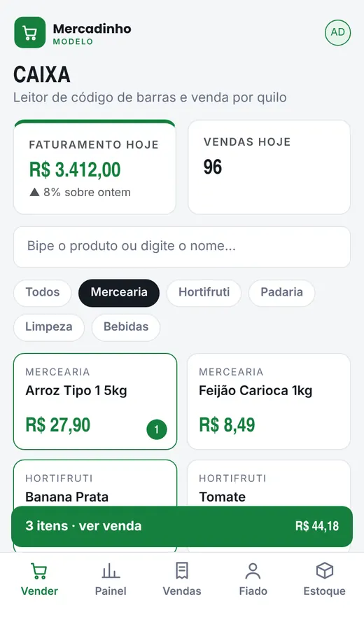
Task: Add Feijão Carioca 1kg to sale
Action: click(x=269, y=401)
